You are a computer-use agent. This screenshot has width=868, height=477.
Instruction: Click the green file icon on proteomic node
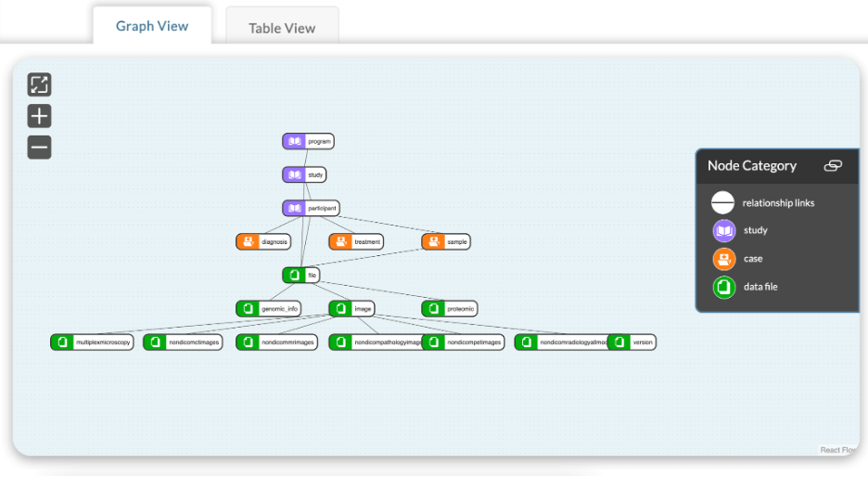pyautogui.click(x=433, y=308)
